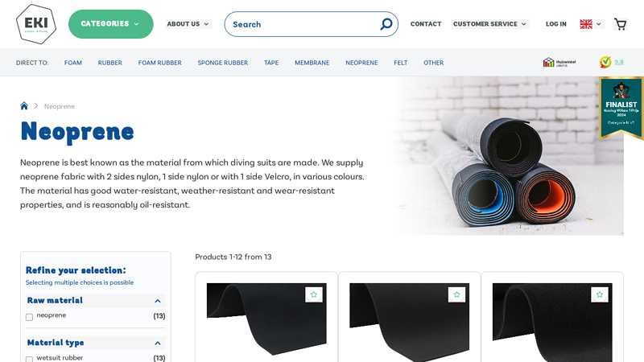
Task: Open the shopping cart icon
Action: (x=620, y=24)
